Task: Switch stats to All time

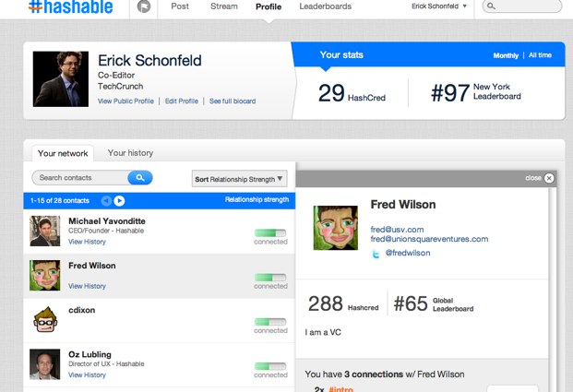Action: tap(540, 55)
